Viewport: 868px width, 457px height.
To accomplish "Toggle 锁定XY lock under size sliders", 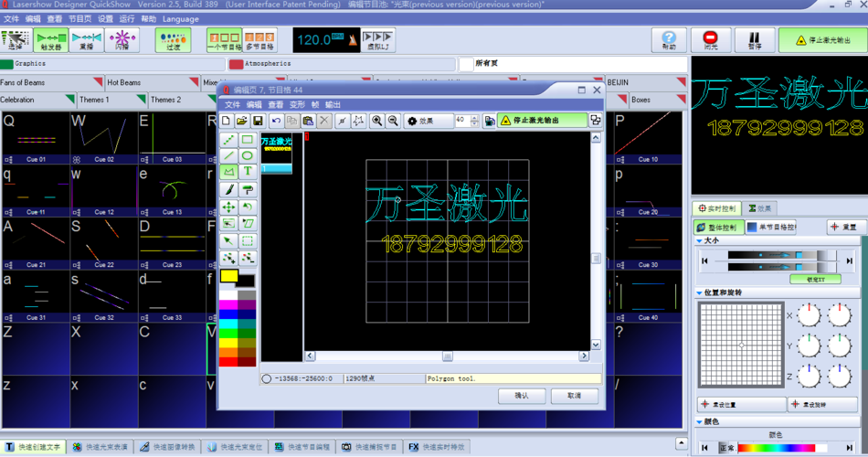I will pos(815,279).
